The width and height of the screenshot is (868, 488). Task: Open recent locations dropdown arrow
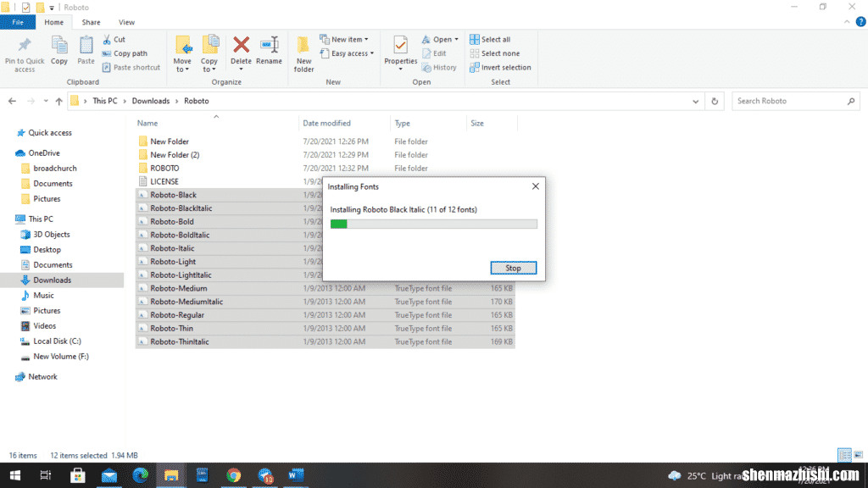pos(46,102)
